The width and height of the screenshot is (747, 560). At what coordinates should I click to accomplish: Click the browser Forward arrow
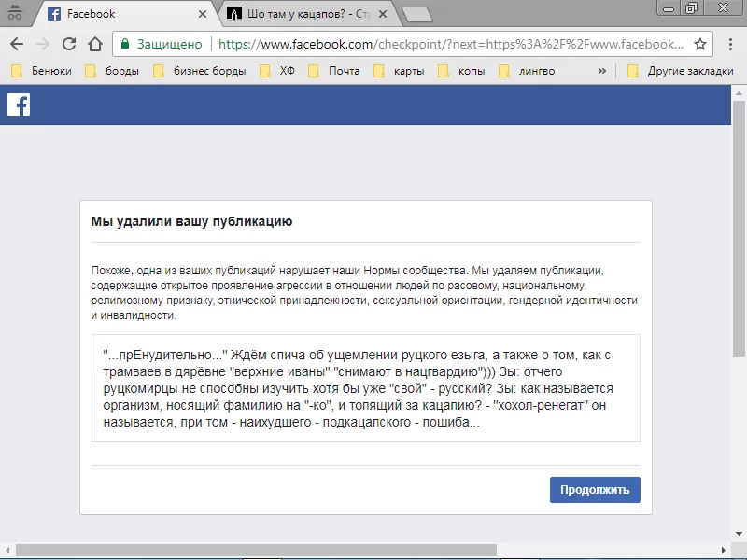click(43, 44)
